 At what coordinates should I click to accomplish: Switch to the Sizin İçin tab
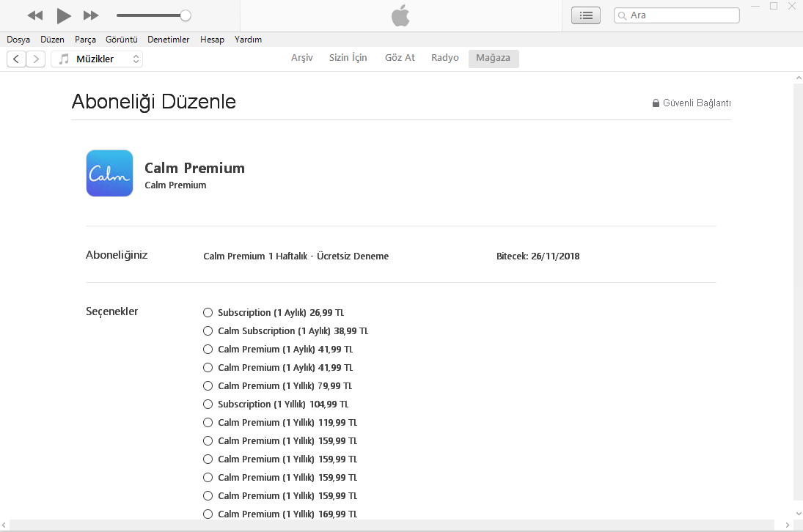pyautogui.click(x=348, y=58)
